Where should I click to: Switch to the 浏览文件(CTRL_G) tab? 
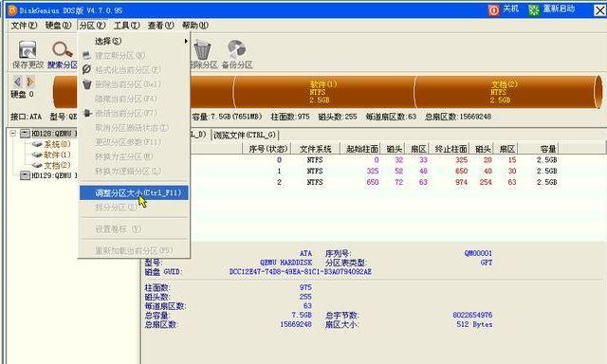[245, 135]
